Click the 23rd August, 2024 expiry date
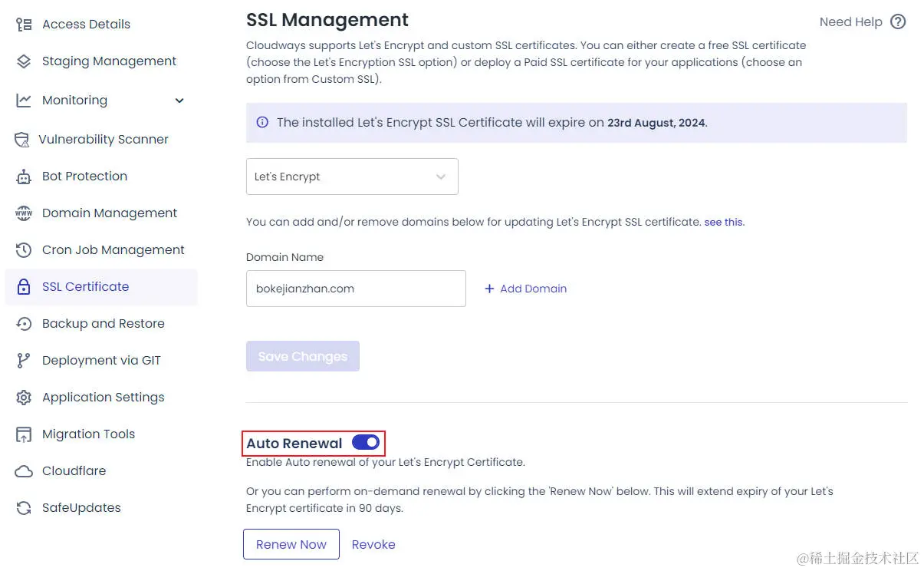 (657, 123)
